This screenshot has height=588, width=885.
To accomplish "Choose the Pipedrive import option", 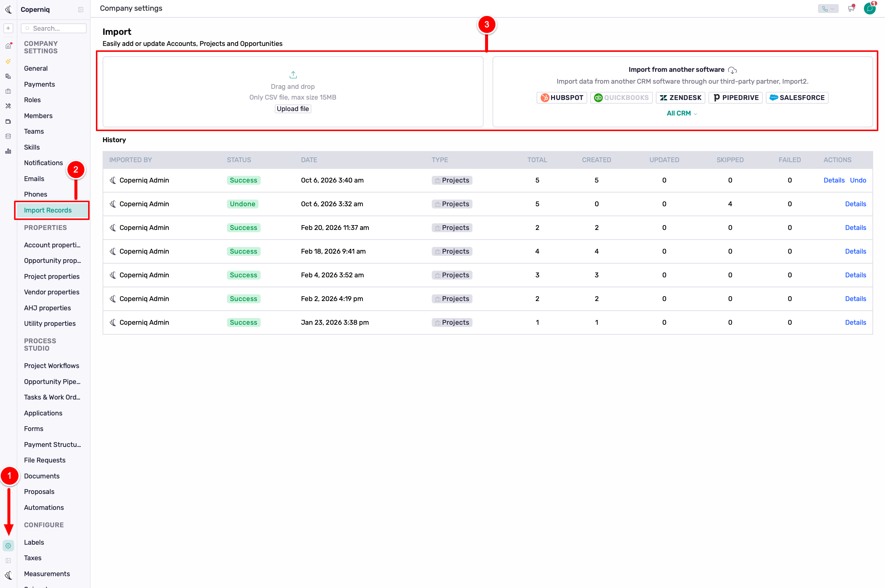I will point(735,98).
